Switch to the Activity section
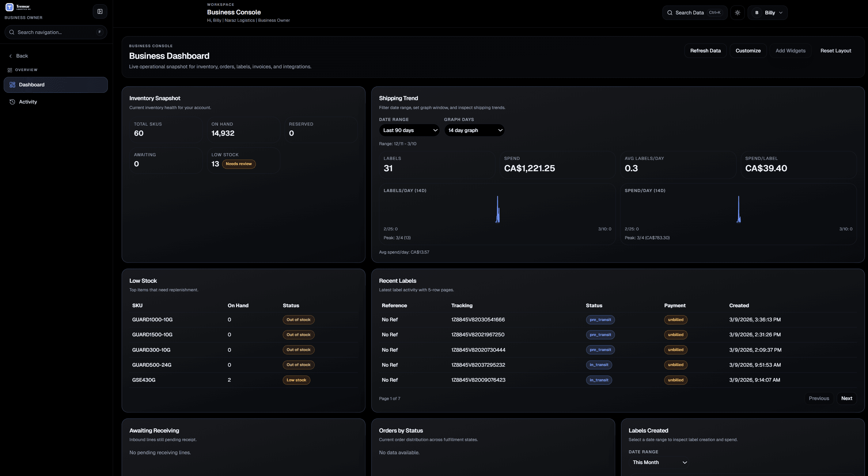868x476 pixels. point(28,101)
